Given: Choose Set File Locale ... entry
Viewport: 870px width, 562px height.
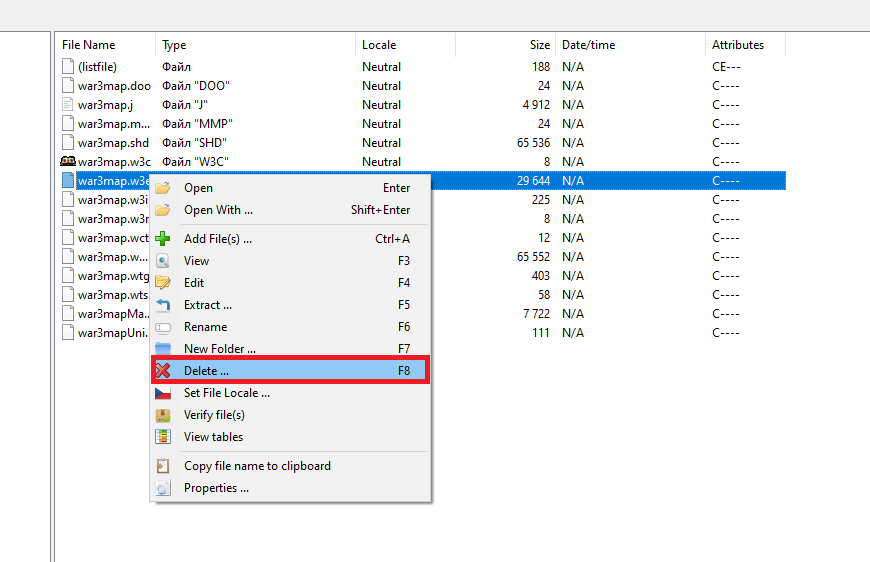Looking at the screenshot, I should pyautogui.click(x=290, y=393).
